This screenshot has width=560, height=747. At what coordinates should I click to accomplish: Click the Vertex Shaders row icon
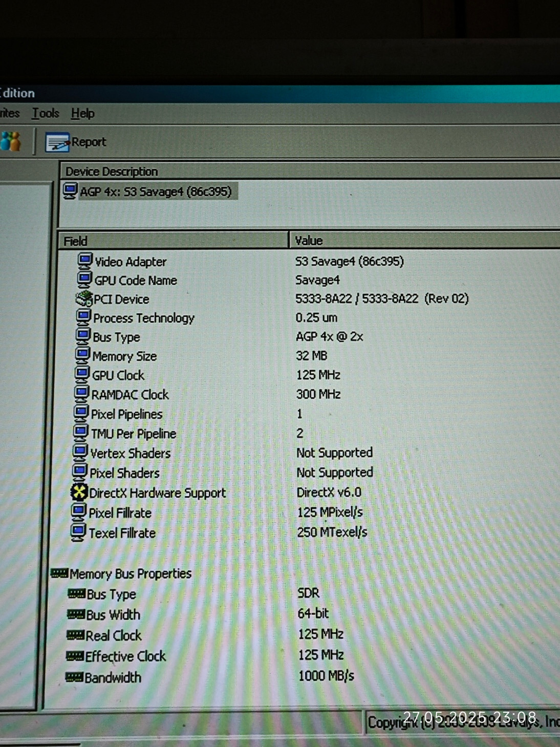point(80,453)
